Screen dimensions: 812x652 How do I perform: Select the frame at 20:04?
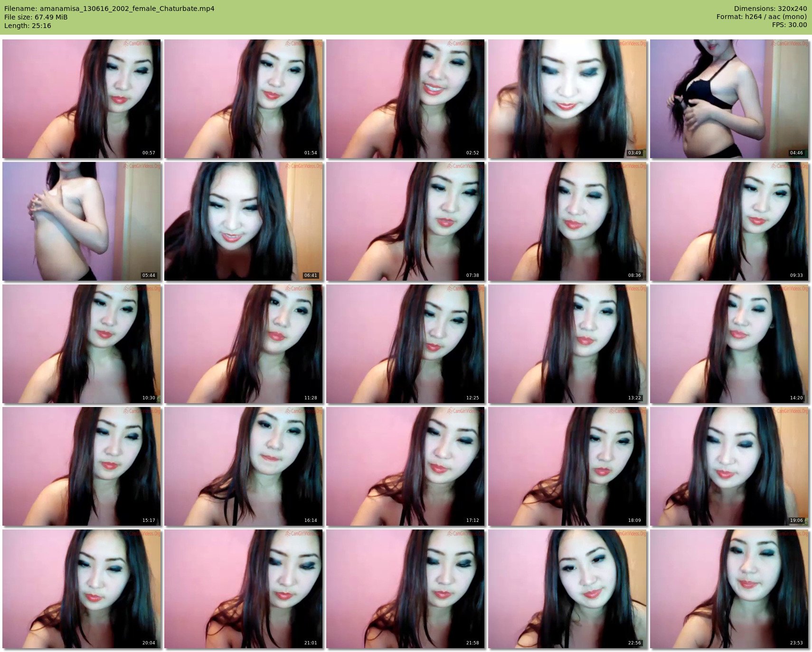[x=81, y=588]
